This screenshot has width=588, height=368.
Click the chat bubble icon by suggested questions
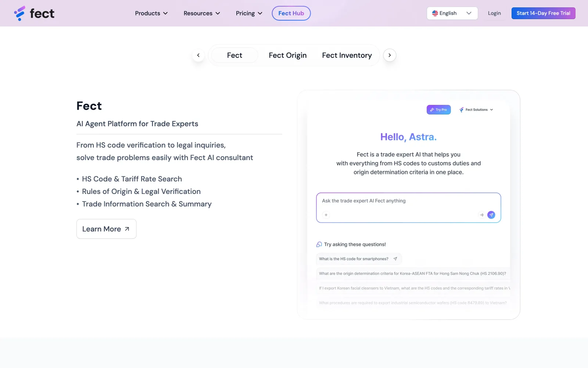(x=319, y=244)
